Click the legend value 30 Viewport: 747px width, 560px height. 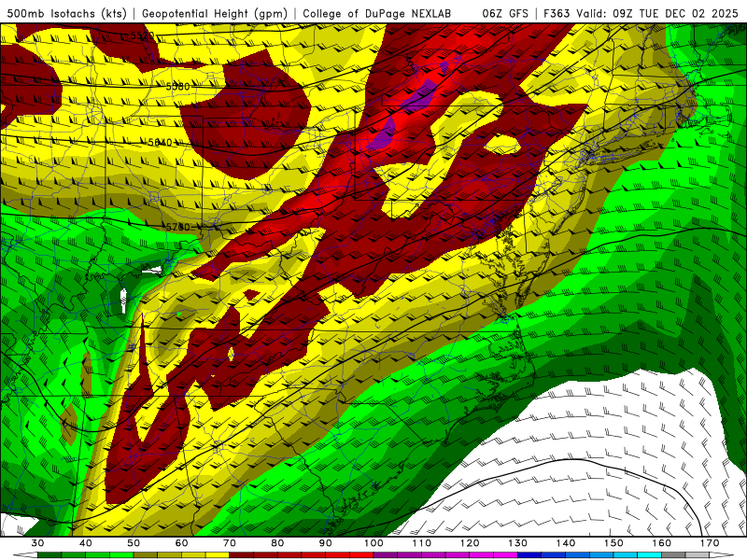37,543
